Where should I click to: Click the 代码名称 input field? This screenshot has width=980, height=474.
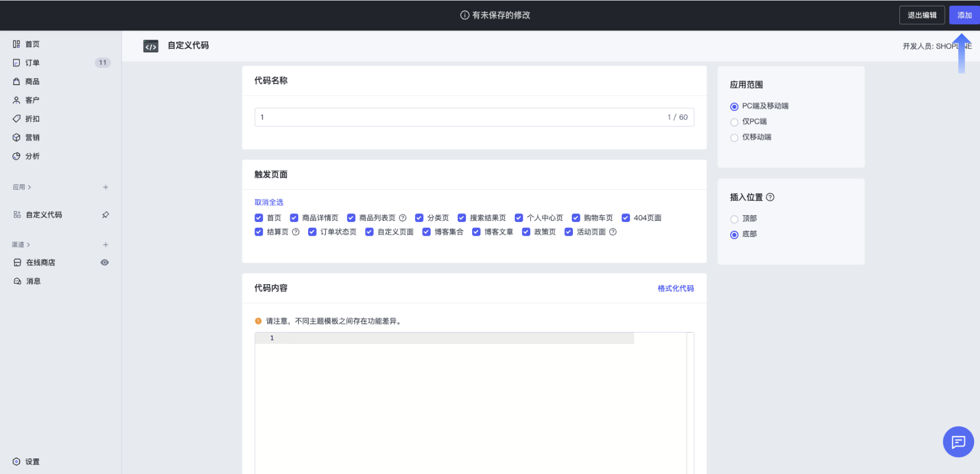(461, 117)
